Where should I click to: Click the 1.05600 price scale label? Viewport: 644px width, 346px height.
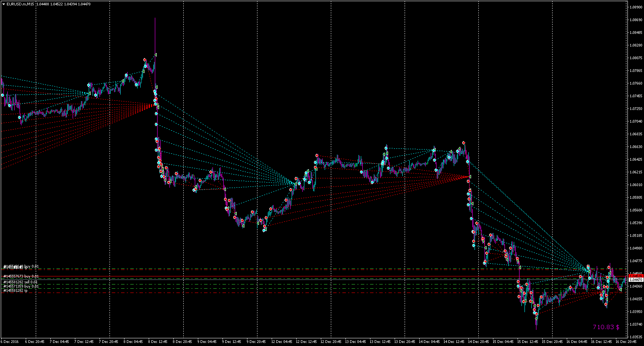(x=637, y=210)
